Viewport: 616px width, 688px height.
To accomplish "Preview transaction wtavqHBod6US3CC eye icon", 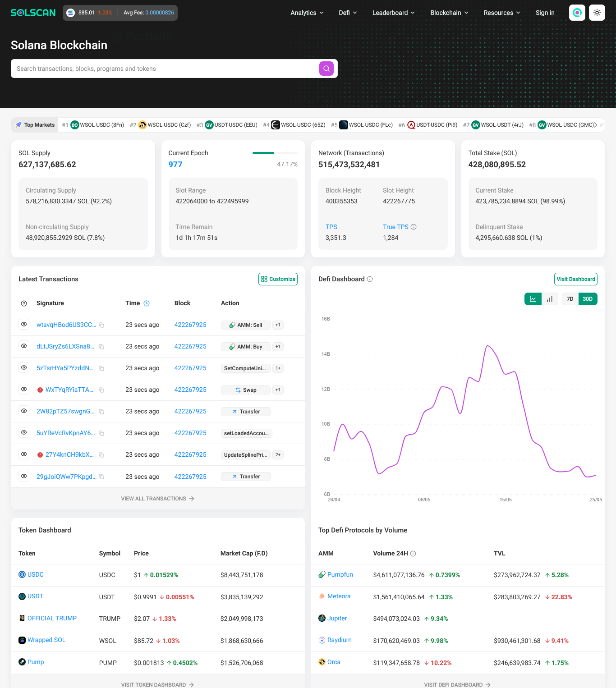I will pos(24,324).
